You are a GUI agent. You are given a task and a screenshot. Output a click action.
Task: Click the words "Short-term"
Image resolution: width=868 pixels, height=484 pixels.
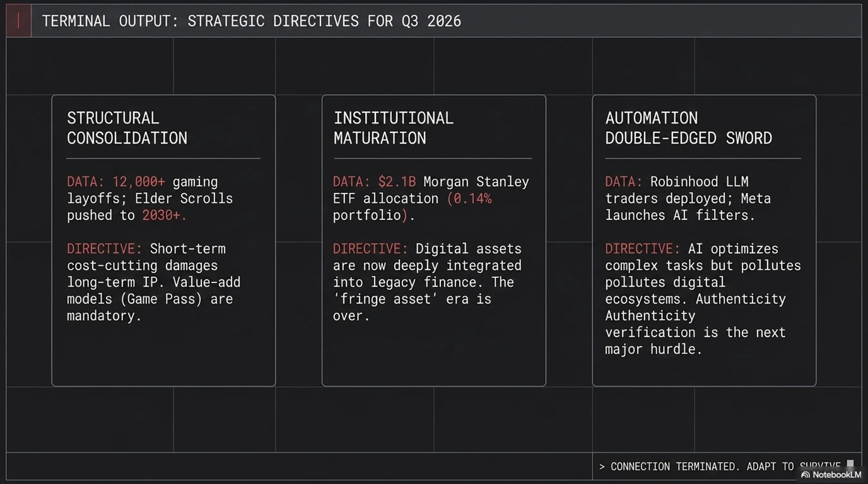[188, 249]
